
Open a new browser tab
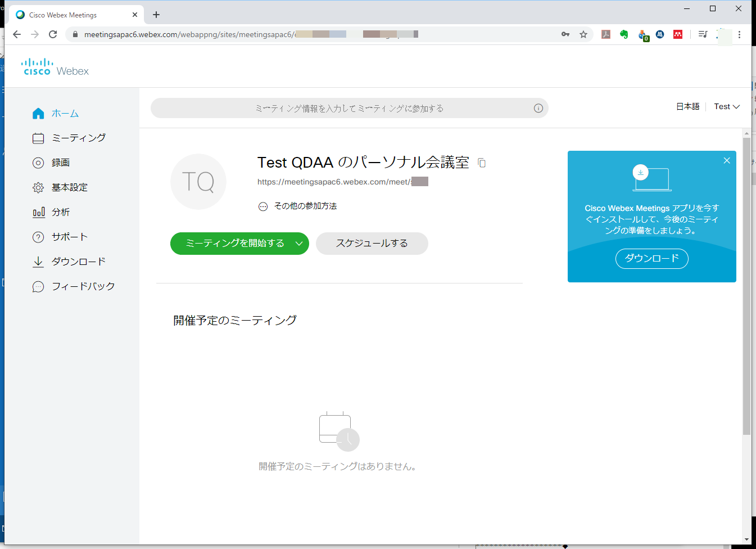click(x=156, y=15)
